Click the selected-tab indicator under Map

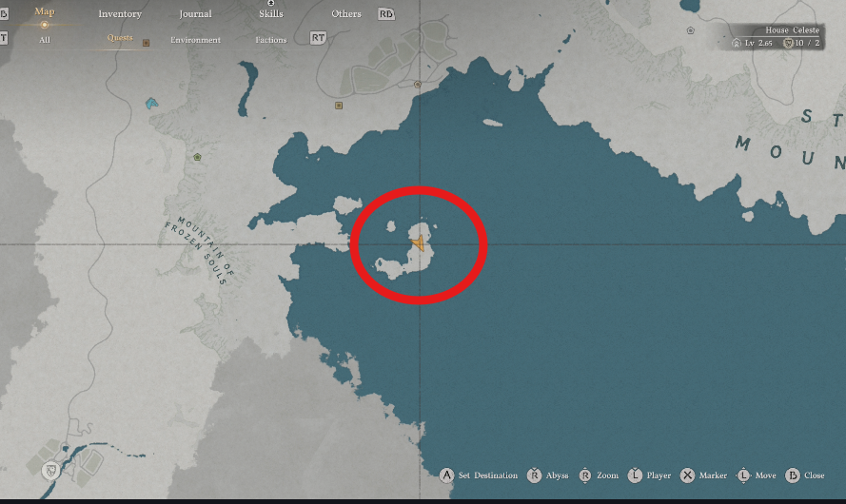[x=45, y=25]
